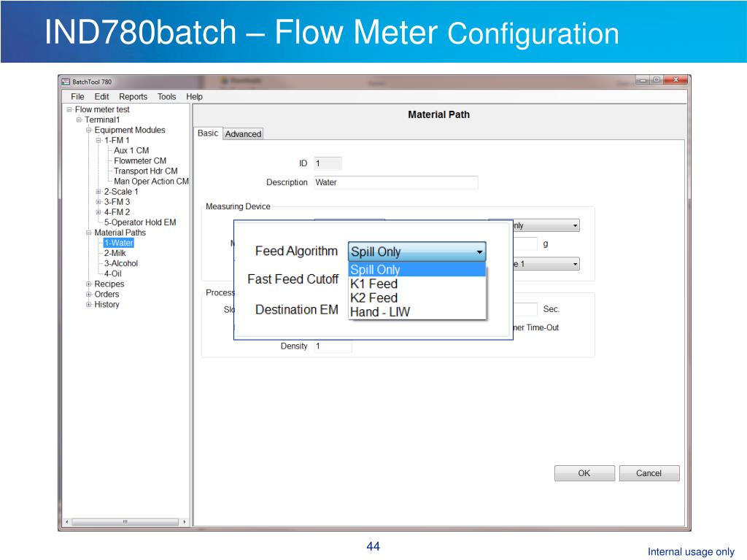
Task: Click the field before the g unit
Action: point(525,244)
